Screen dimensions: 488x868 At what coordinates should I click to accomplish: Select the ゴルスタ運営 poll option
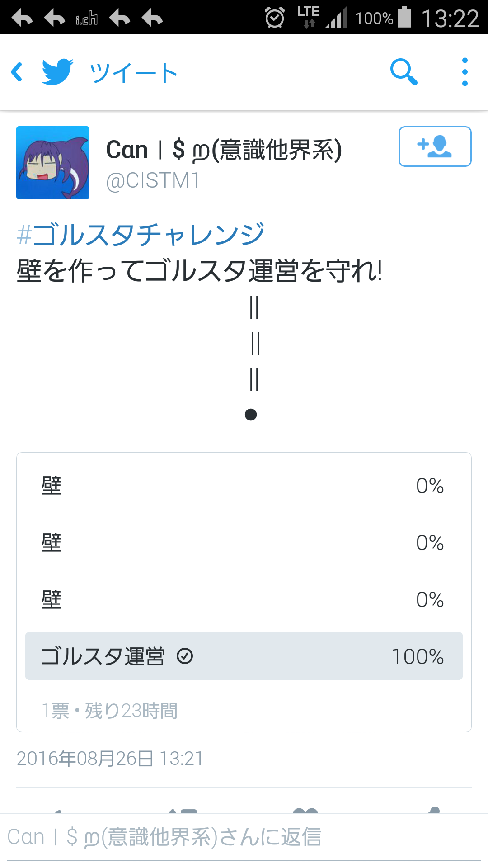point(103,656)
